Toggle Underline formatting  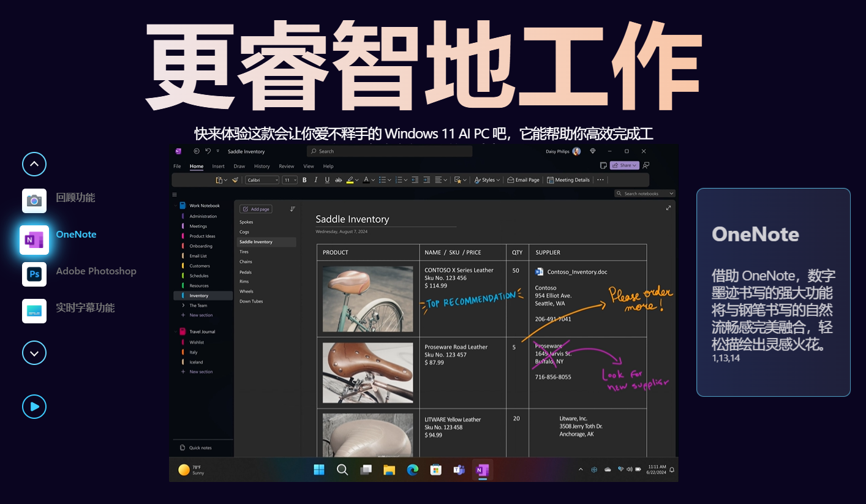(327, 180)
